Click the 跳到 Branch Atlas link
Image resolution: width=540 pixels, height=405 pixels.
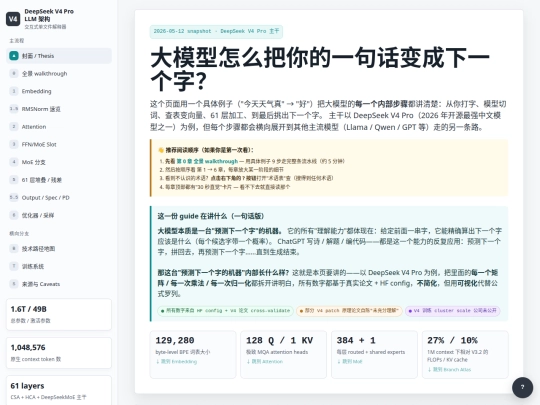pos(449,370)
